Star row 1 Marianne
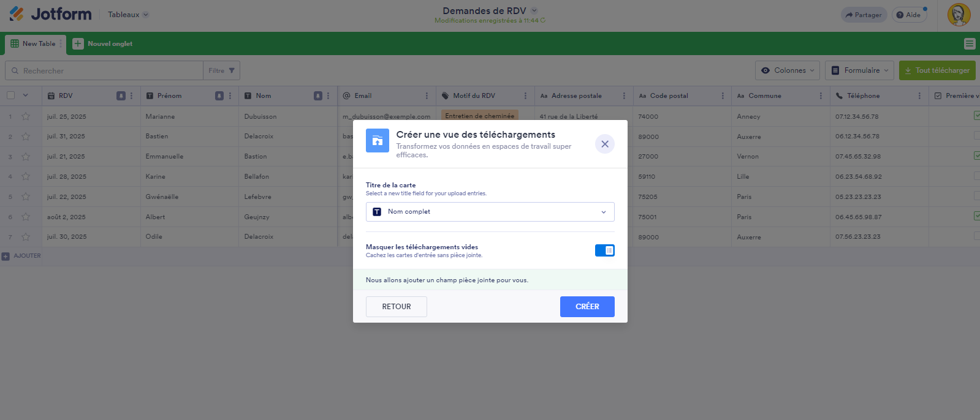Screen dimensions: 980x420 pyautogui.click(x=26, y=116)
